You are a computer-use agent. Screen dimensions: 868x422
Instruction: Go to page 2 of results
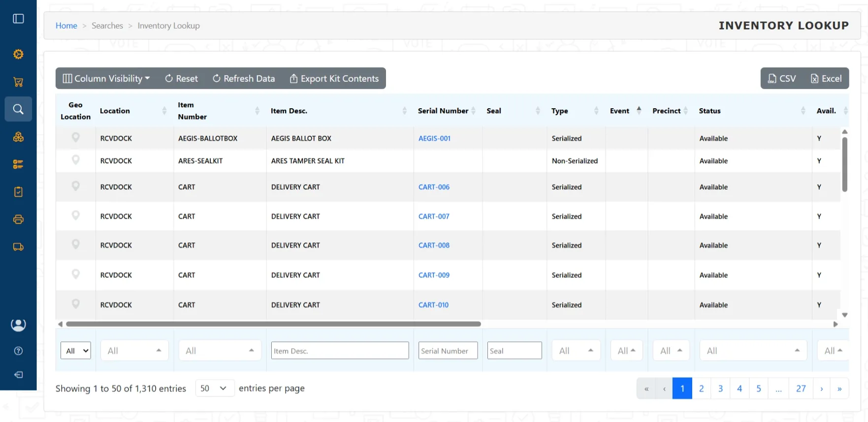tap(702, 389)
